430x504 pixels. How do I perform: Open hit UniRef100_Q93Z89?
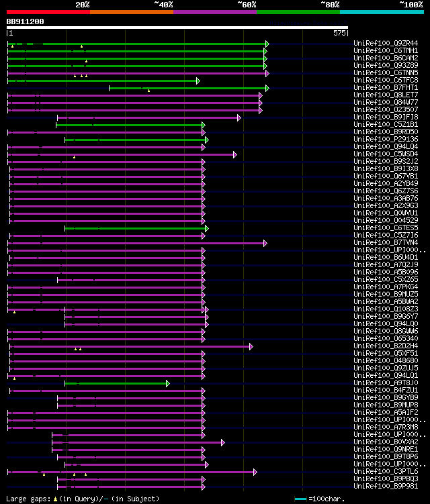[x=386, y=65]
